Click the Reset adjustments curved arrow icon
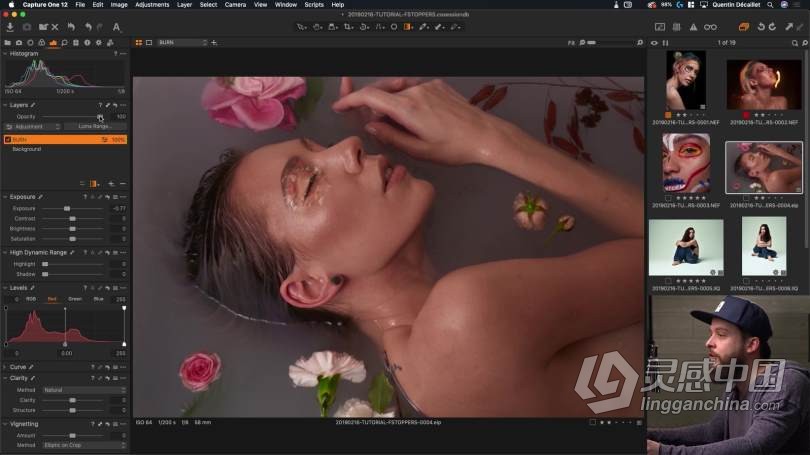The image size is (810, 455). (x=71, y=27)
